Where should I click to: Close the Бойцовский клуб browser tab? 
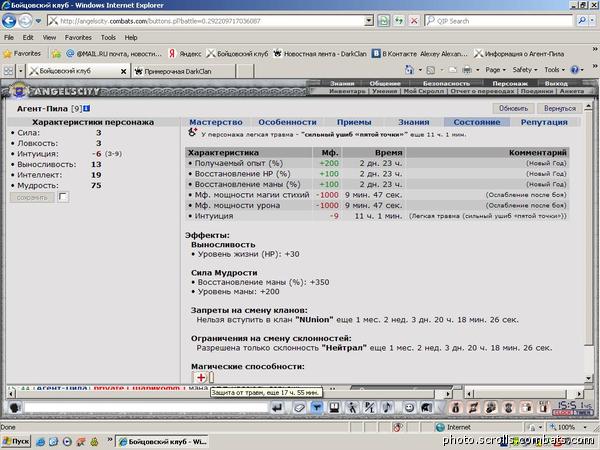point(123,71)
